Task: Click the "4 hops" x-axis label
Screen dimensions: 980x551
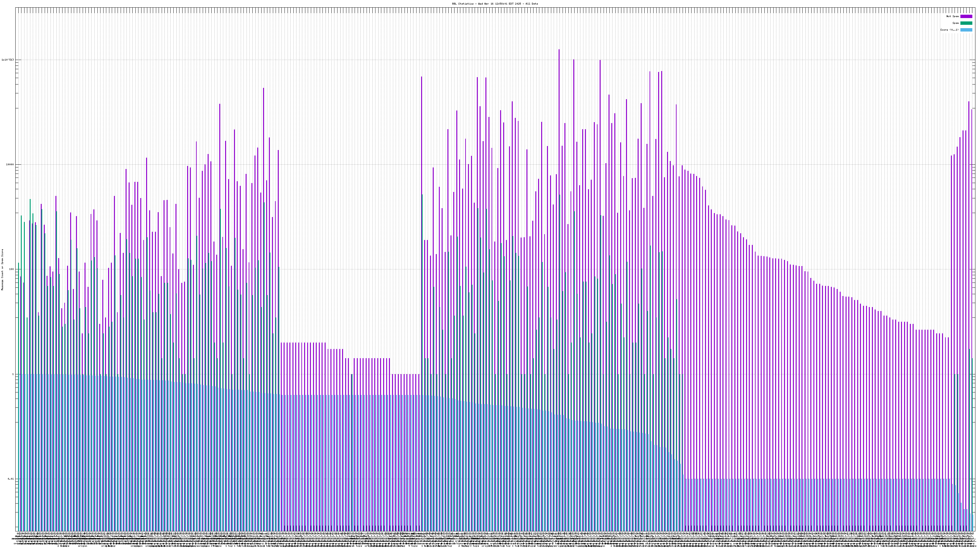Action: 413,546
